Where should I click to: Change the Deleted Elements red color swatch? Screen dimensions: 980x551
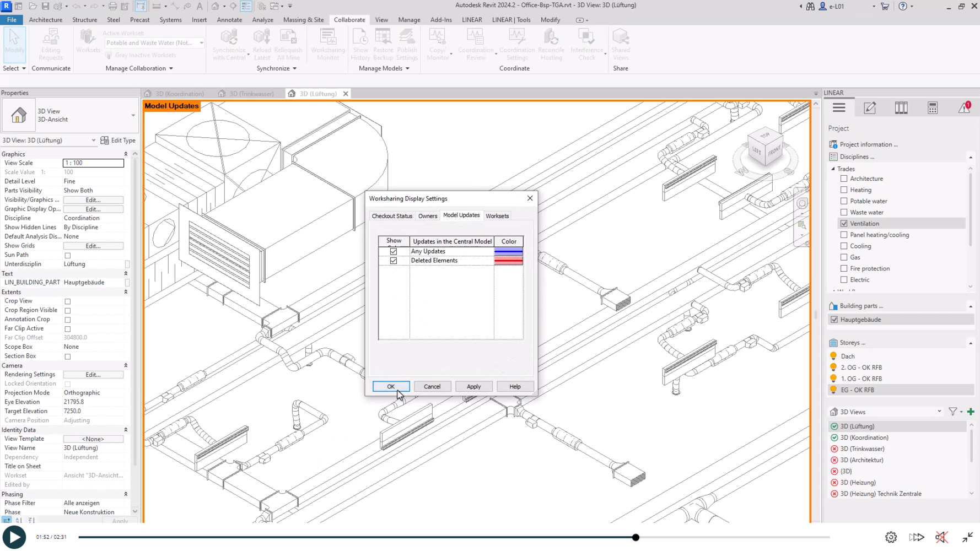pyautogui.click(x=508, y=261)
